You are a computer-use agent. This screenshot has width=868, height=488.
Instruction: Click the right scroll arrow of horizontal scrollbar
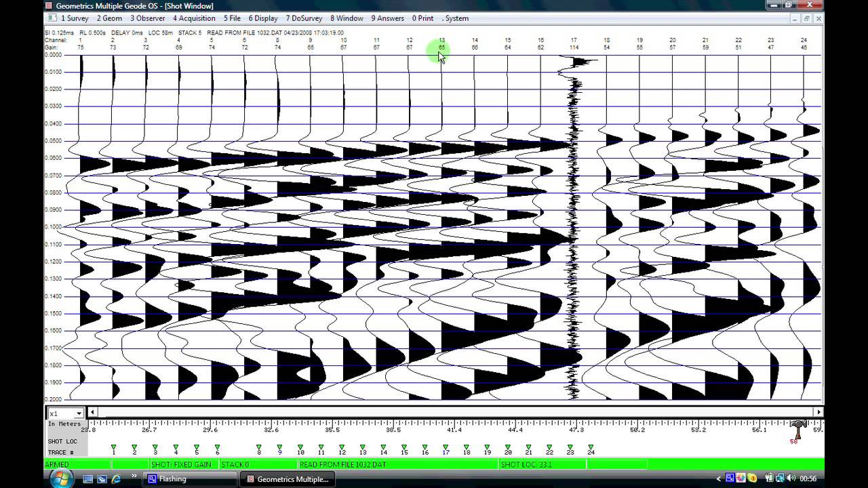coord(819,412)
